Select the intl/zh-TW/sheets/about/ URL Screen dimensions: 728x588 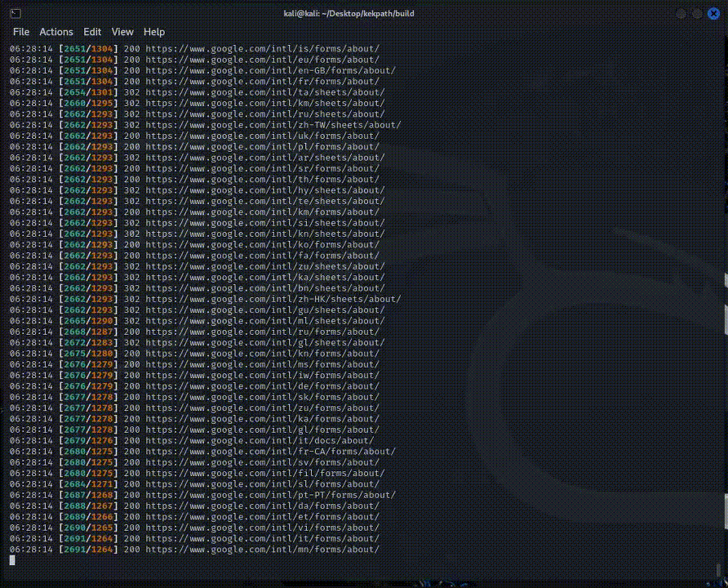coord(273,125)
